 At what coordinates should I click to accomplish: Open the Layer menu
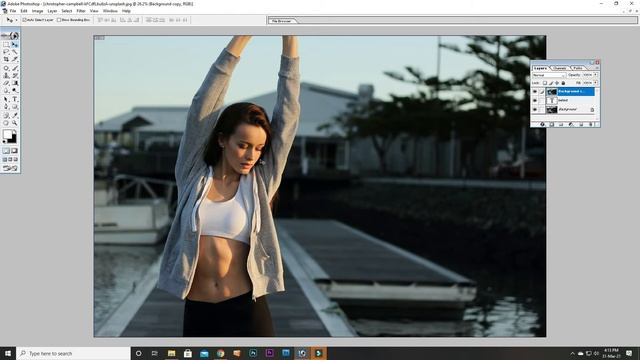click(x=52, y=11)
